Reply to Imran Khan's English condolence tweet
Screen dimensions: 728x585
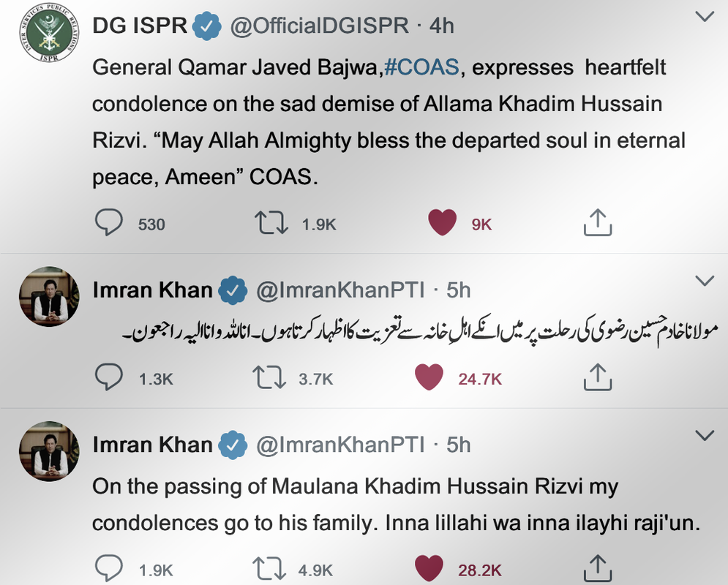[x=110, y=567]
